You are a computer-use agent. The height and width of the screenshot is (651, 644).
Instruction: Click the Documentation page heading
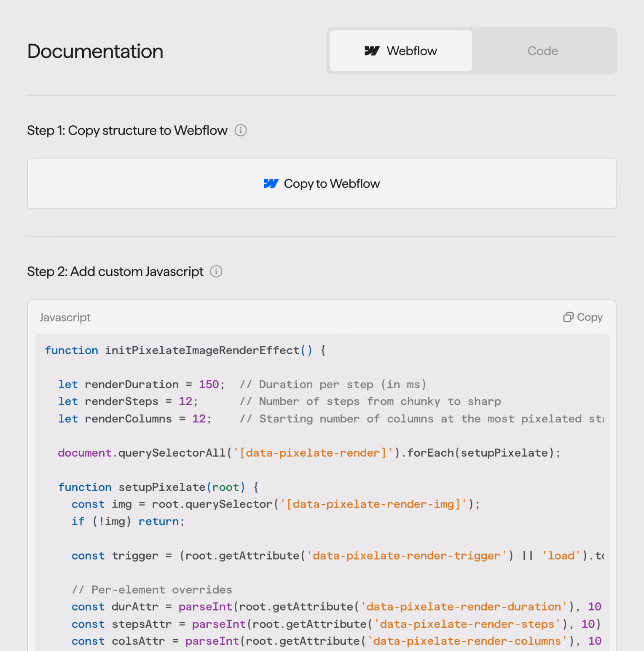point(95,51)
